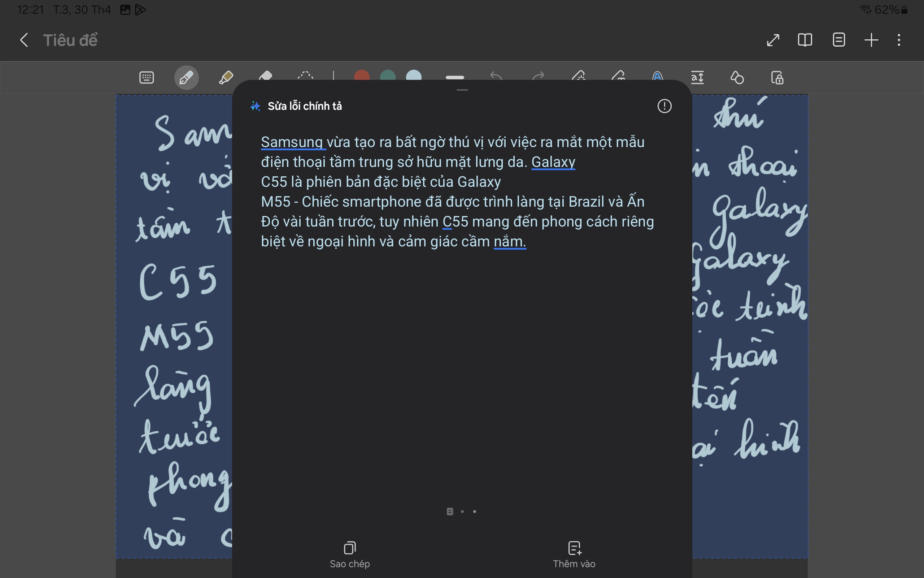Screen dimensions: 924x578
Task: Select the Lasso selection tool
Action: click(x=305, y=75)
